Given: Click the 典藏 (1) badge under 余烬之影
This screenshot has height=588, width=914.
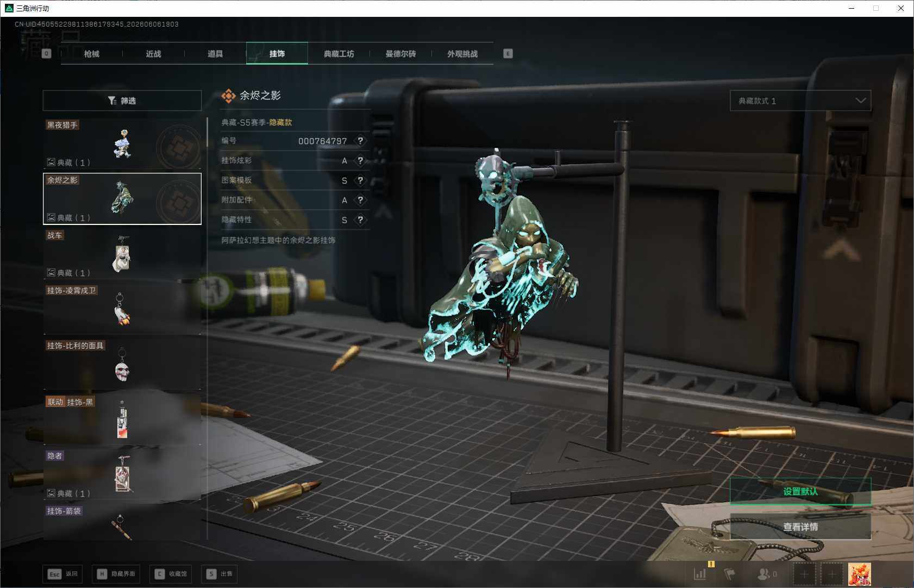Looking at the screenshot, I should coord(68,217).
